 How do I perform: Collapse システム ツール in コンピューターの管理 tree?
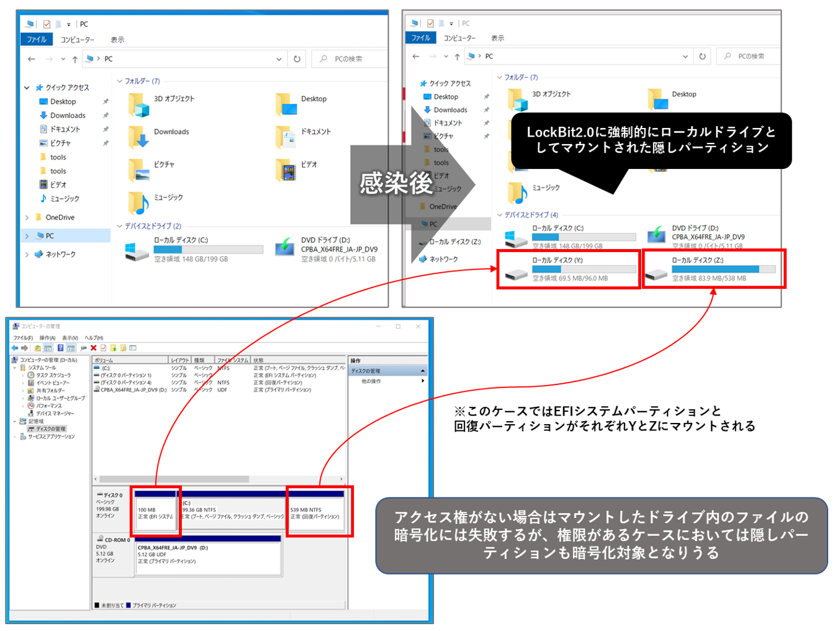coord(15,368)
